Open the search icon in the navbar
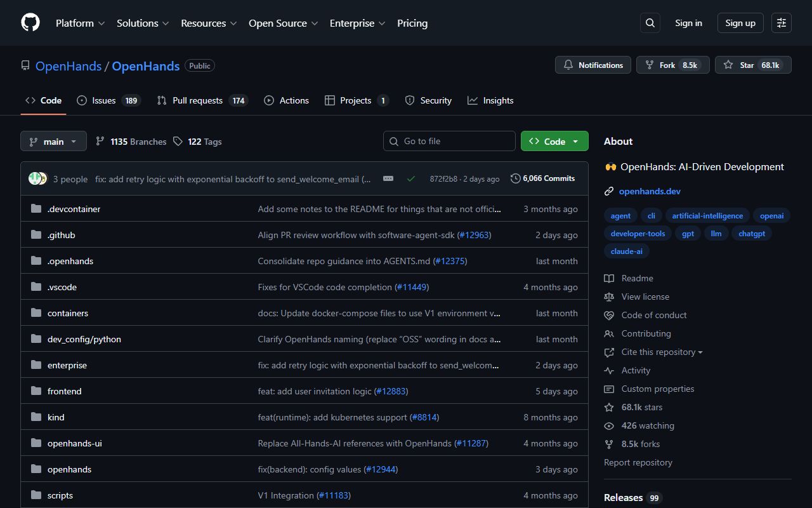The width and height of the screenshot is (812, 508). [x=650, y=23]
